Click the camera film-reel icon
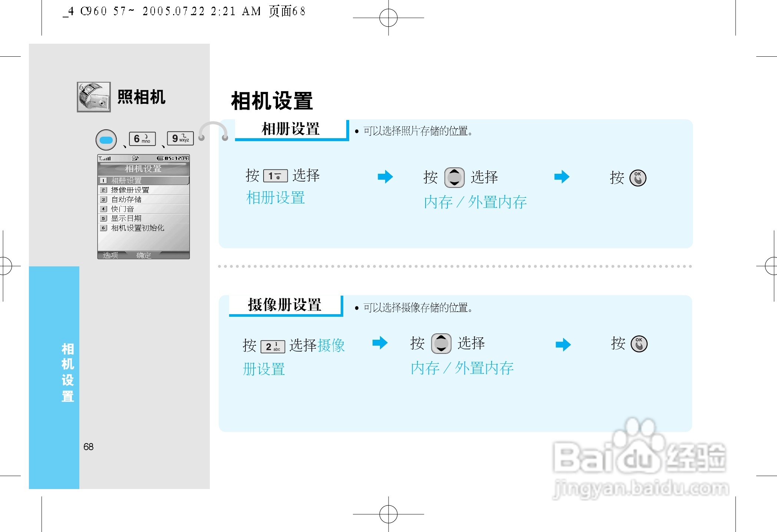777x532 pixels. click(93, 97)
